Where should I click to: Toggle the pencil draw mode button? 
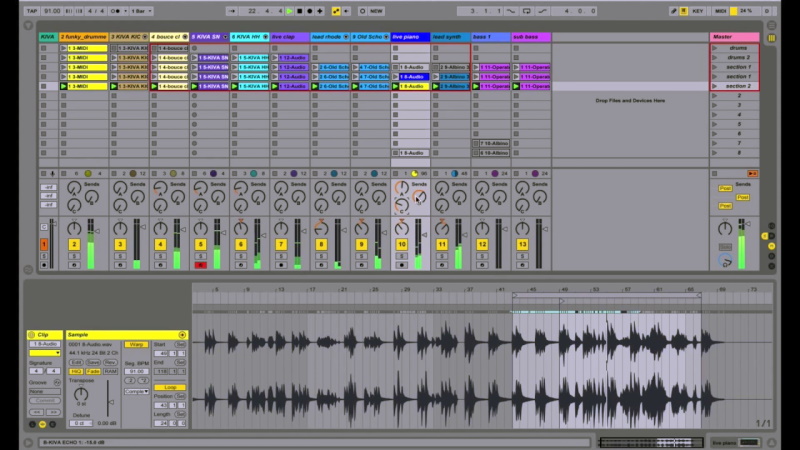tap(673, 11)
